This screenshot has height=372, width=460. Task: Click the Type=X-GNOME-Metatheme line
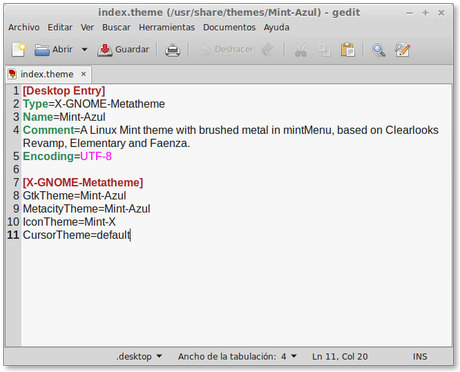pos(94,104)
